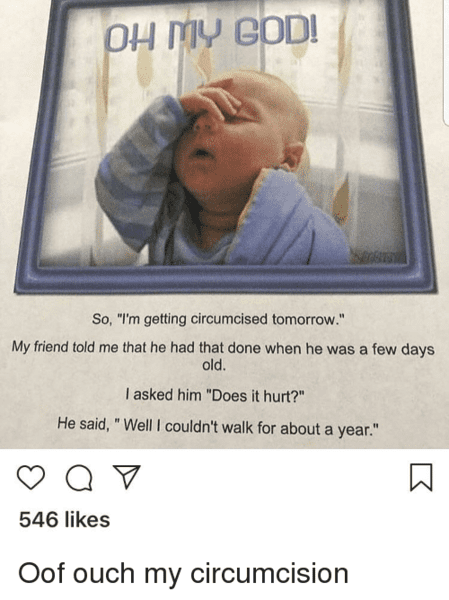Viewport: 449px width, 600px height.
Task: Tap the baby's hand covering its face
Action: tap(212, 99)
